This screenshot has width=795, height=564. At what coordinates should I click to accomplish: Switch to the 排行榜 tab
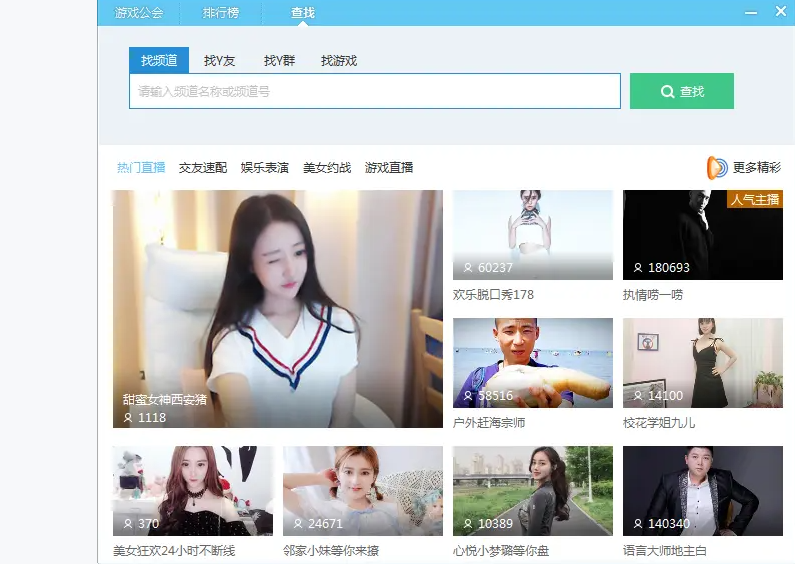221,13
